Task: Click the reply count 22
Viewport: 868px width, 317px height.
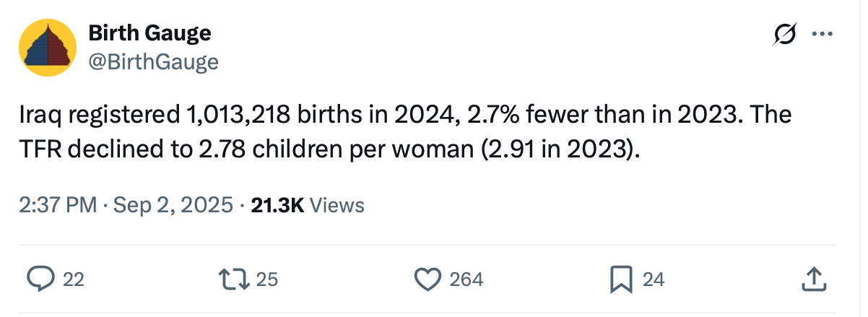Action: click(x=74, y=279)
